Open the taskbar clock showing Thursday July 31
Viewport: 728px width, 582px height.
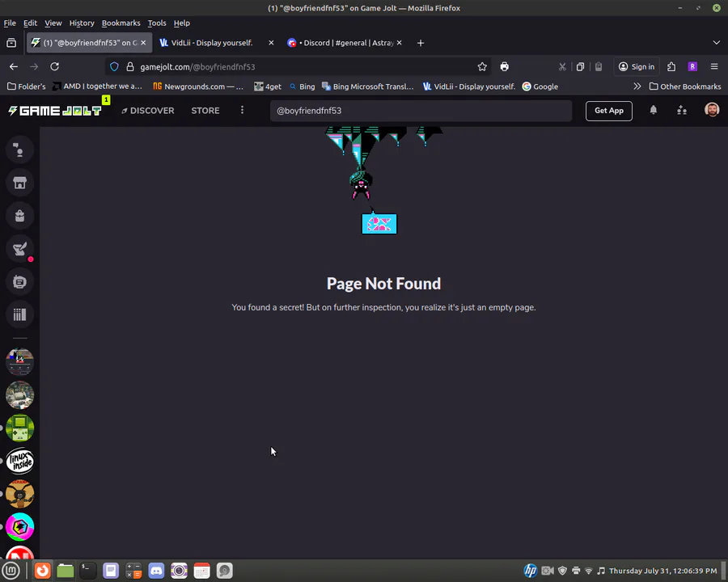662,571
